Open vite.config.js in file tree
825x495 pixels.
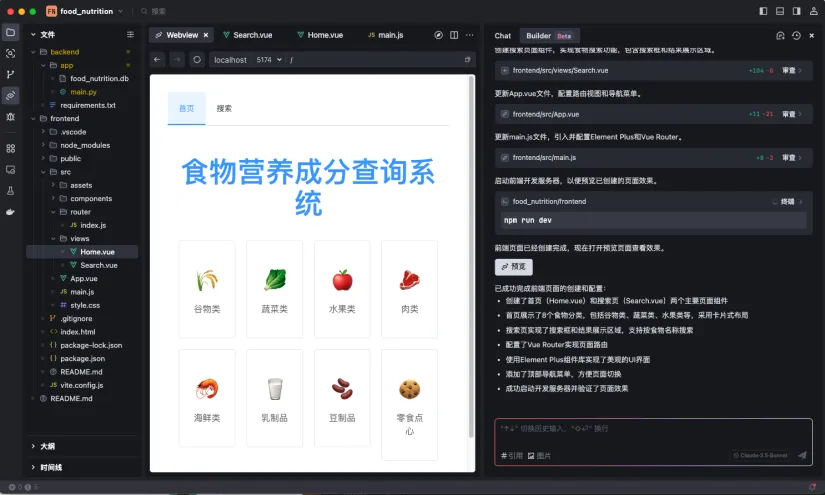[82, 385]
